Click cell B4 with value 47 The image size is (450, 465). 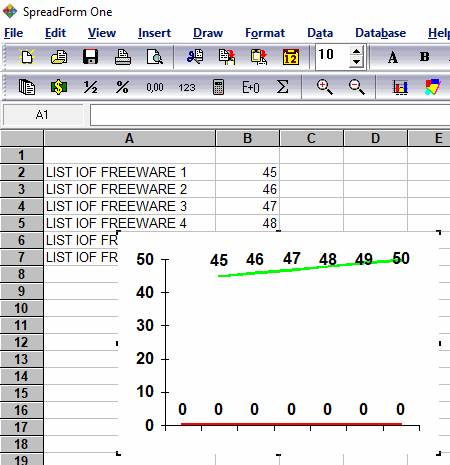click(247, 206)
